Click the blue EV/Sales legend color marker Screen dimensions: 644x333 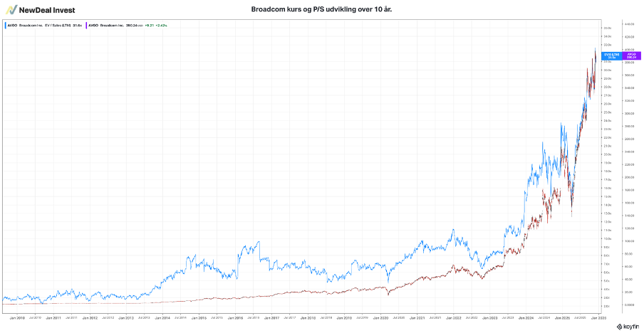[6, 25]
